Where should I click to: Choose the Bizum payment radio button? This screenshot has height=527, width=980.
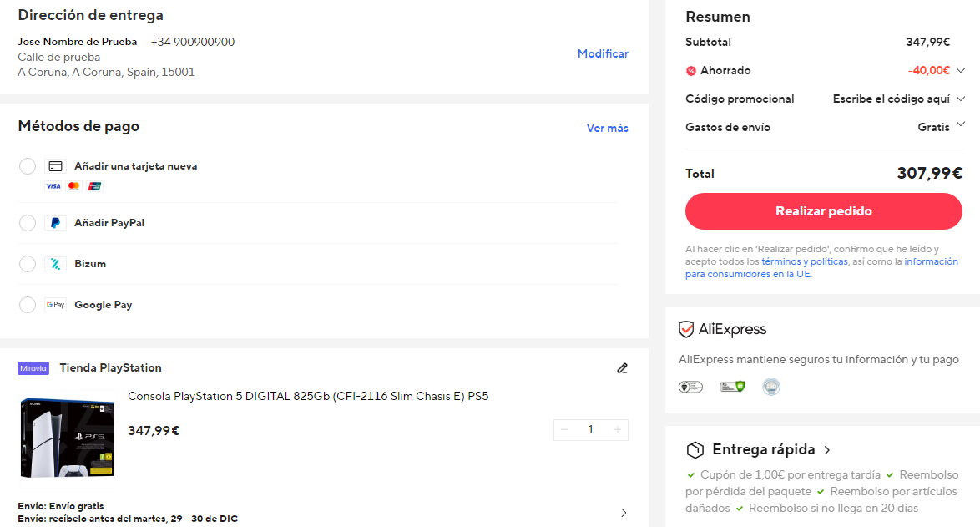click(28, 264)
